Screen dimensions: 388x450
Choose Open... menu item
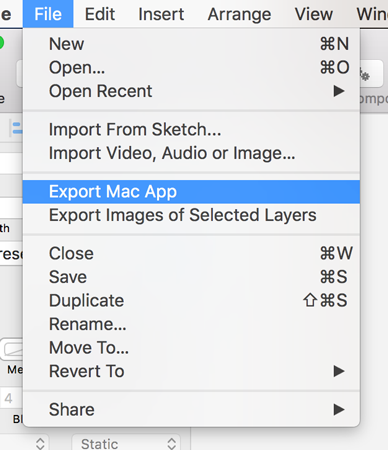[191, 67]
